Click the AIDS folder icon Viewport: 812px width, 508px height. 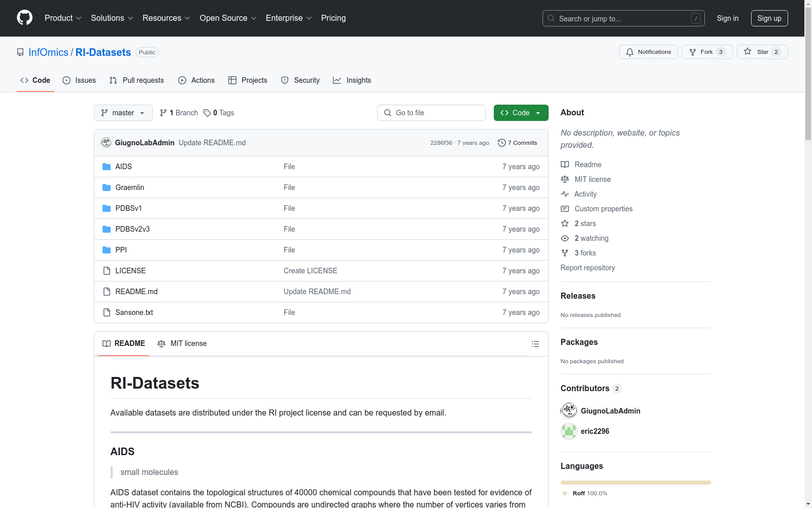click(107, 167)
